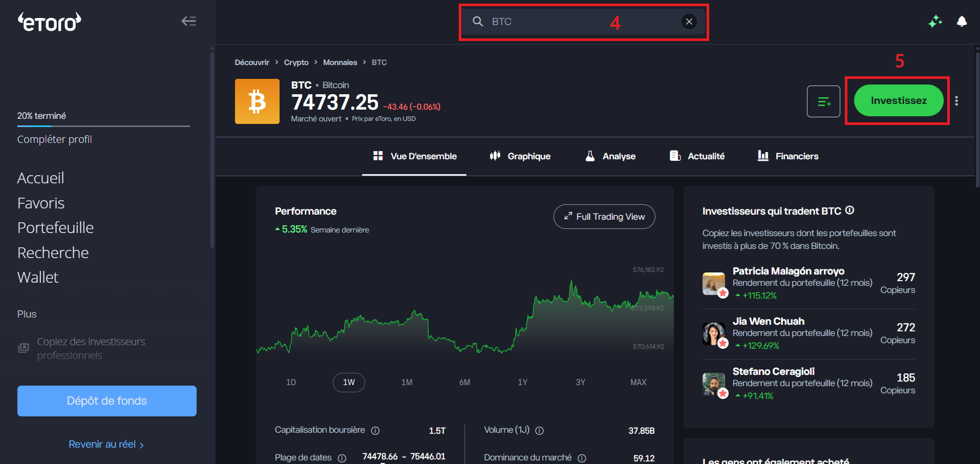Click Crypto in the breadcrumb
This screenshot has width=980, height=464.
point(296,62)
